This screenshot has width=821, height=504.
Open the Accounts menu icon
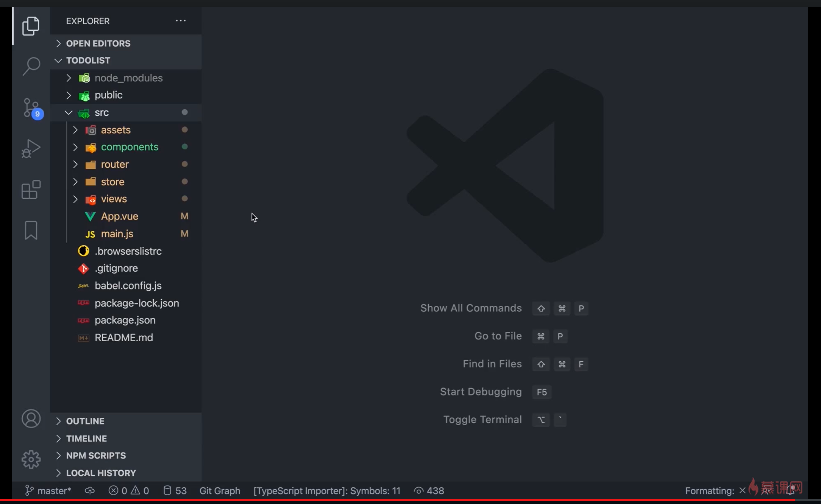[x=31, y=418]
